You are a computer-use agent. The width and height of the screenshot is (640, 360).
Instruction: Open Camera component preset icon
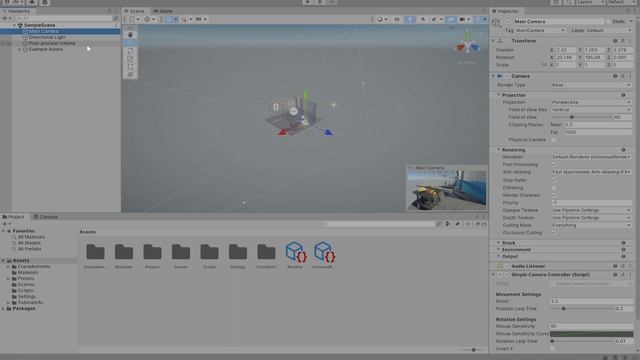[x=622, y=76]
